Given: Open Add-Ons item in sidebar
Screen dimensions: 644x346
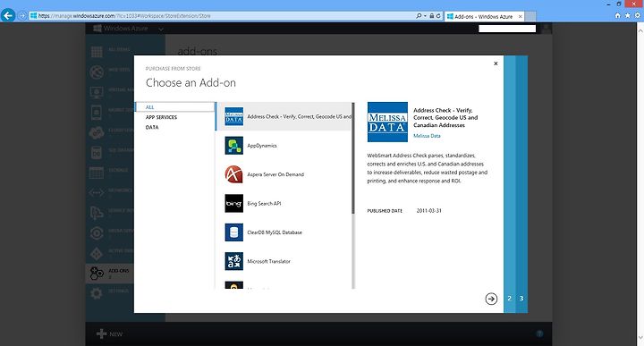Looking at the screenshot, I should [110, 274].
